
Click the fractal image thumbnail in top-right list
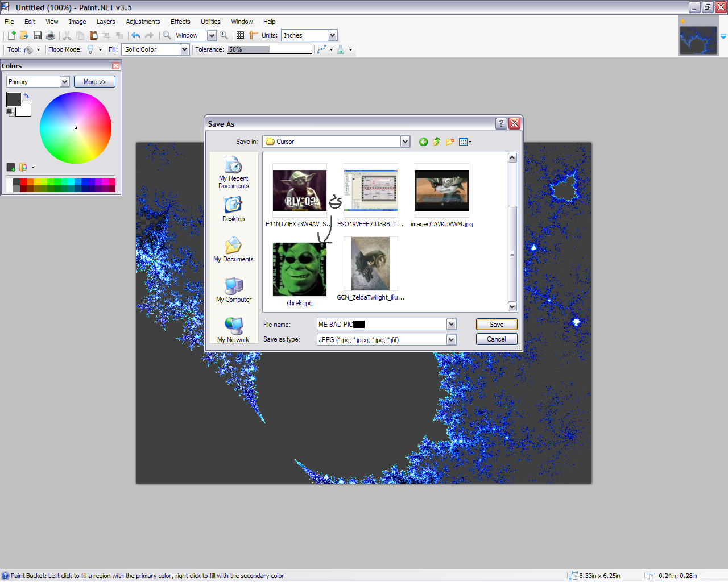pos(698,40)
